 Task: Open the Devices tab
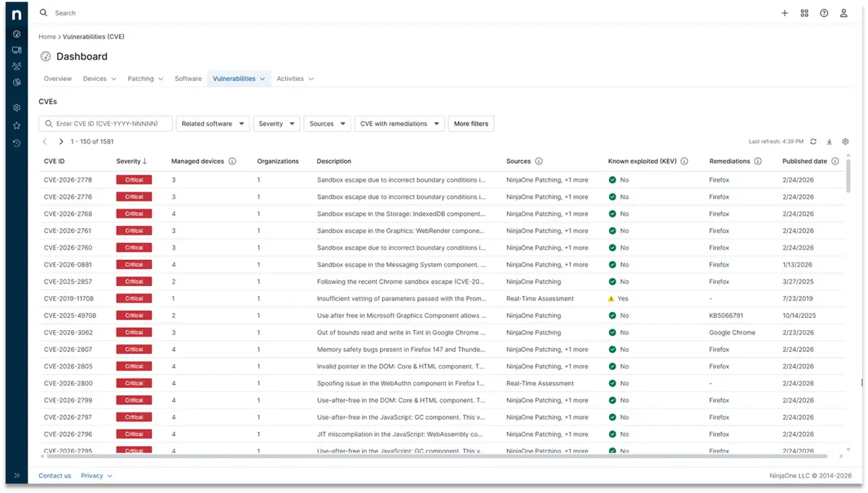(100, 79)
